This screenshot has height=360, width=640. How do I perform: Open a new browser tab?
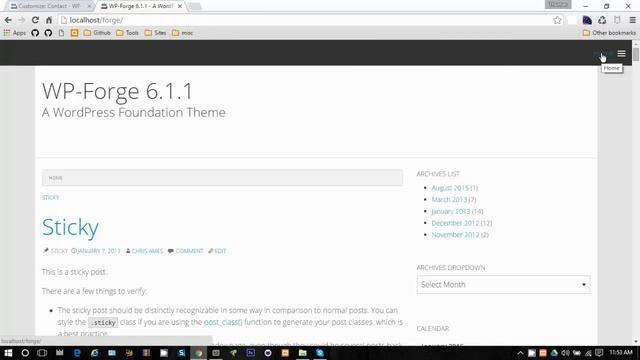point(195,6)
